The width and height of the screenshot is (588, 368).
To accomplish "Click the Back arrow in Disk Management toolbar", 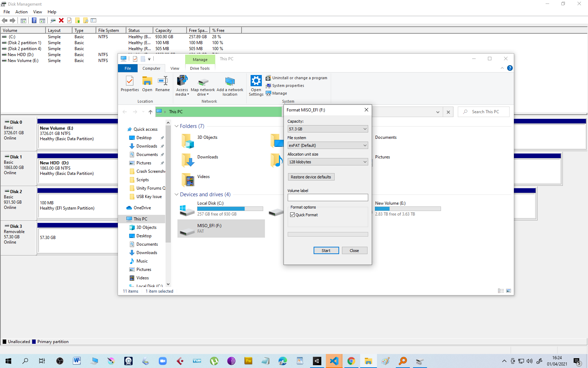I will [5, 20].
